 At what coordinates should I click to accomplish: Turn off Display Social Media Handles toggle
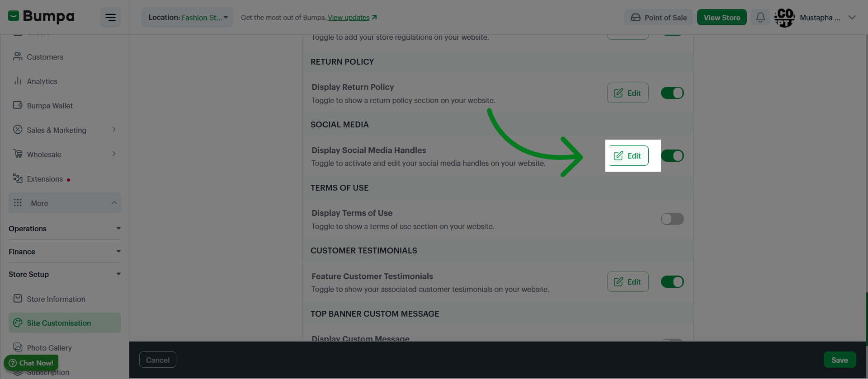click(672, 156)
